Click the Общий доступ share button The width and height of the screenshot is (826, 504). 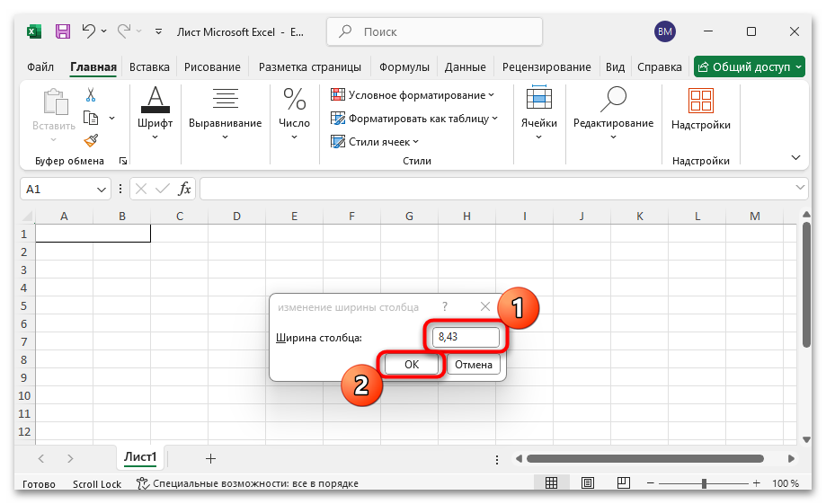[749, 66]
